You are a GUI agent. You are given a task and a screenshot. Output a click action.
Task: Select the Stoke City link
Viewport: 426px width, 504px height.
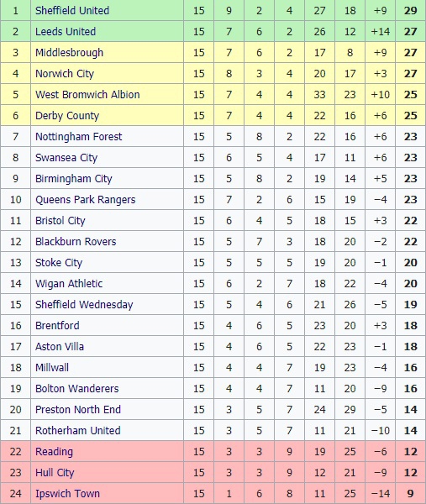tap(59, 263)
